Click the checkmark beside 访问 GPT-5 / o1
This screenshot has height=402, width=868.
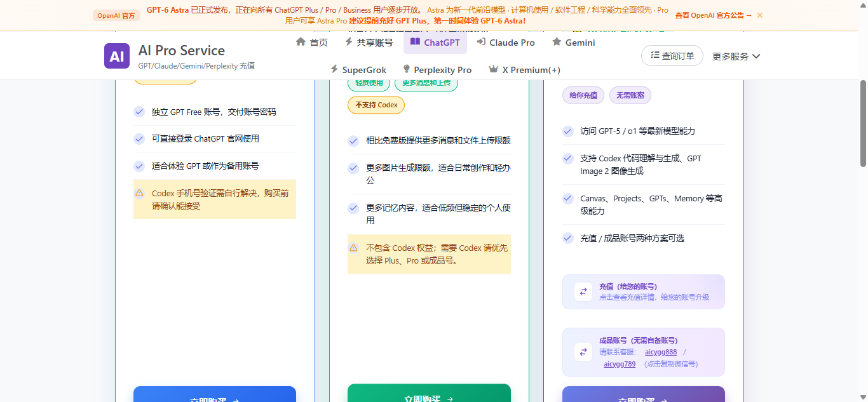coord(568,131)
